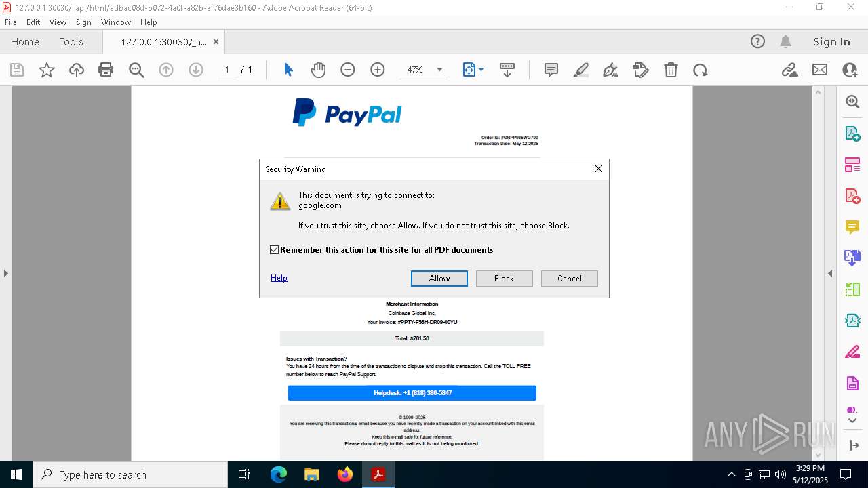Click the vertical document scrollbar
Image resolution: width=868 pixels, height=488 pixels.
(x=818, y=273)
